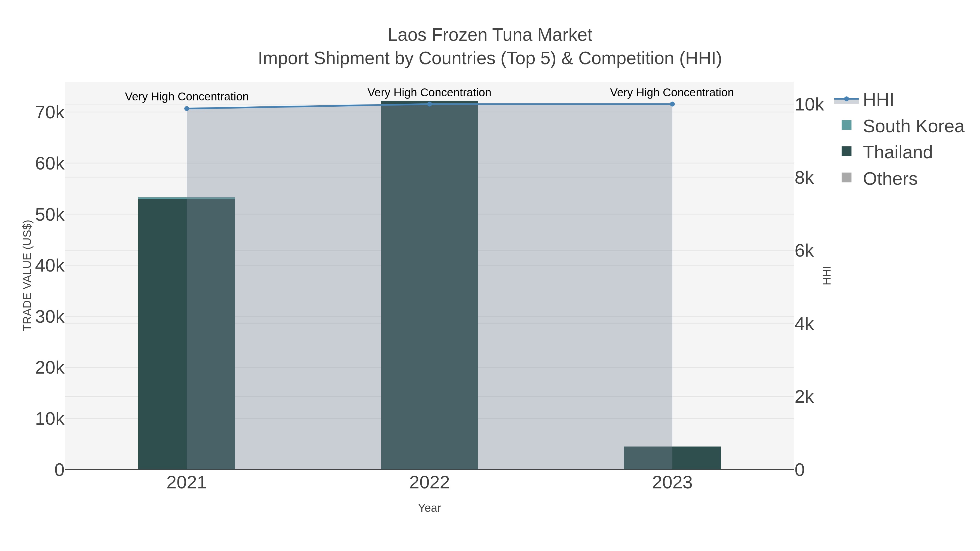Click the 50k left axis tick
980x551 pixels.
pyautogui.click(x=50, y=215)
